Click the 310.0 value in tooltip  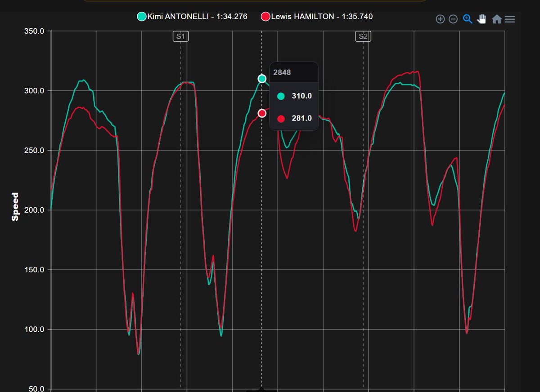click(301, 96)
